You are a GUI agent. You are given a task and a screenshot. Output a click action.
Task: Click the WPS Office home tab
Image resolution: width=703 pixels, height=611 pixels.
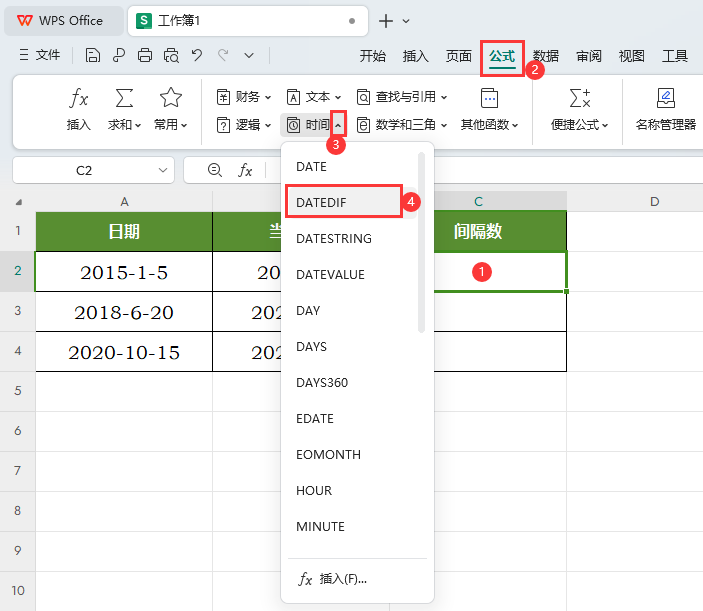[63, 21]
